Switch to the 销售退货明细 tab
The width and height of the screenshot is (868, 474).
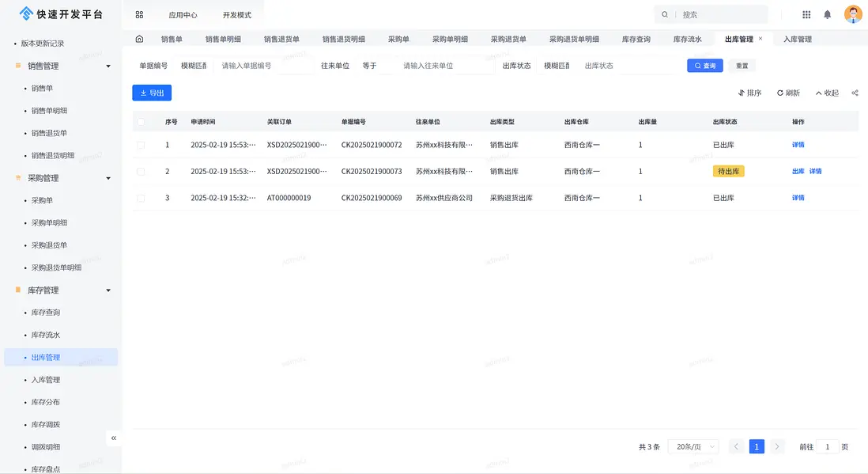[x=344, y=40]
